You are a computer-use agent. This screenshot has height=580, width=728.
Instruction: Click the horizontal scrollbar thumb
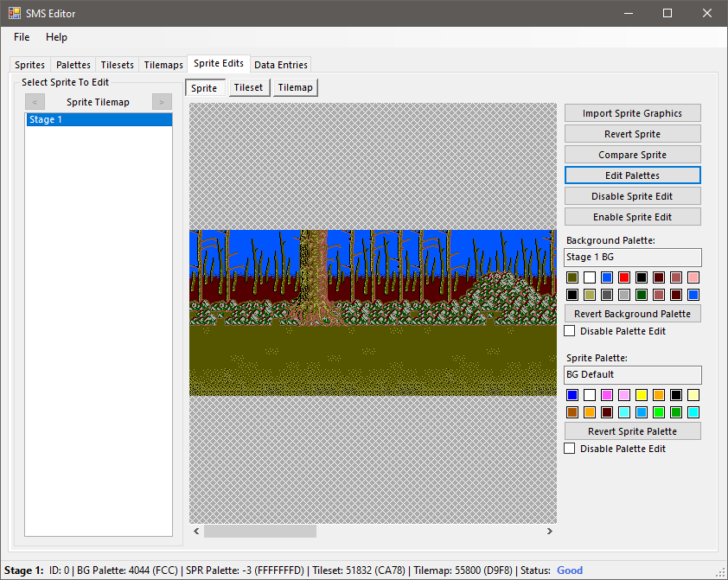coord(260,532)
